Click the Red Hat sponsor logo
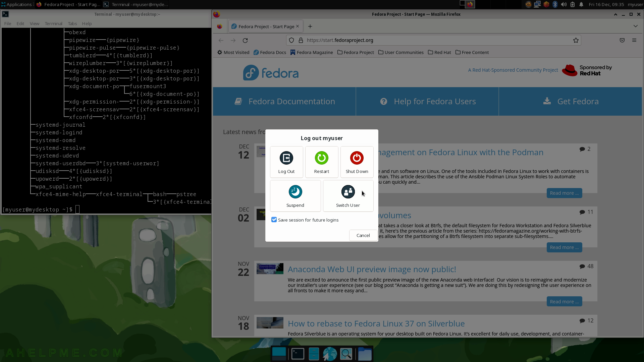 (587, 70)
